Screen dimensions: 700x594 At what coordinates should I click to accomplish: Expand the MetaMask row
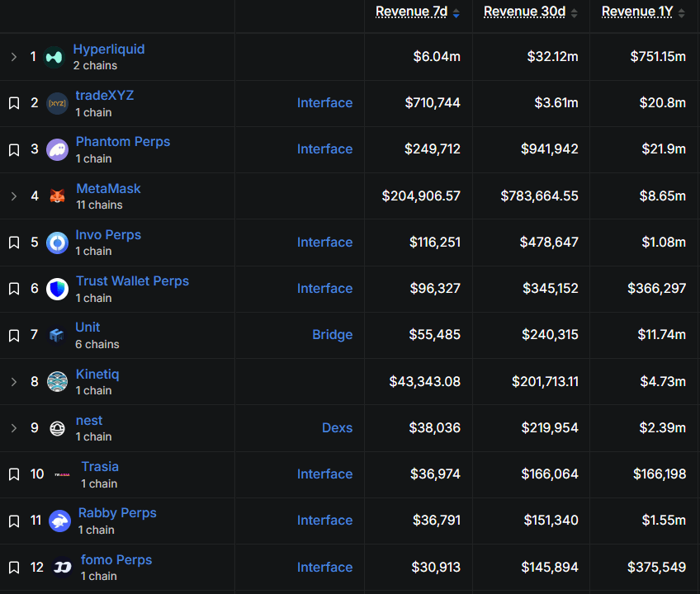14,196
